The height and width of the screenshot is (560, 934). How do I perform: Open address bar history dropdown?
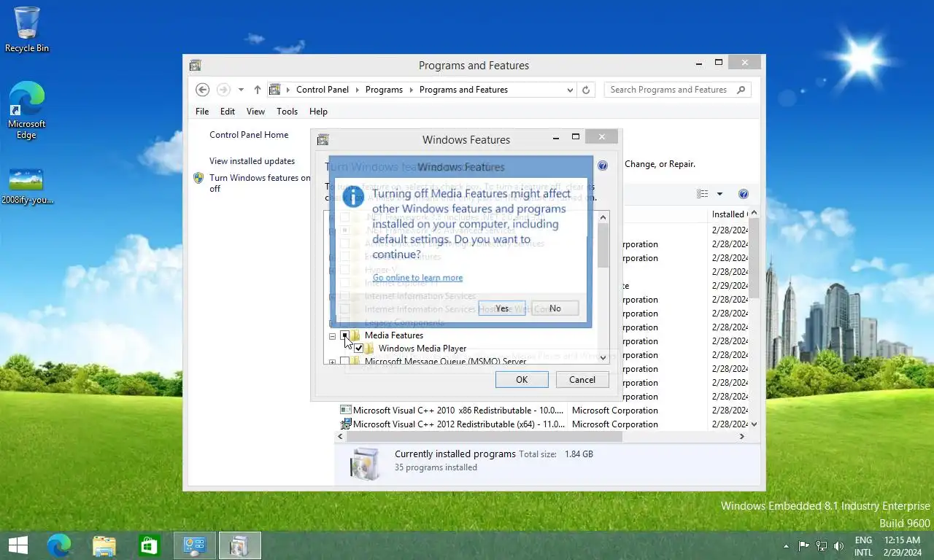click(570, 90)
